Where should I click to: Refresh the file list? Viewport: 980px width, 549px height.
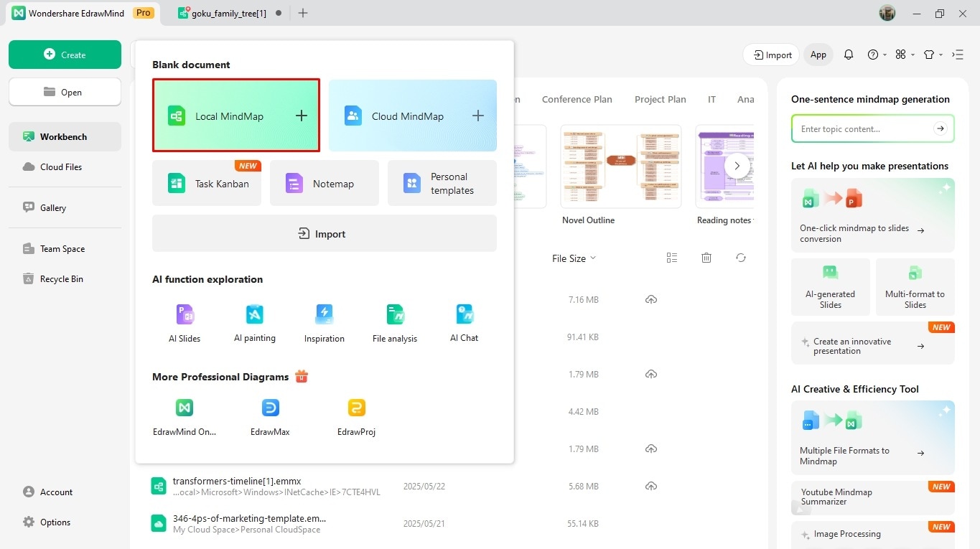click(x=741, y=258)
